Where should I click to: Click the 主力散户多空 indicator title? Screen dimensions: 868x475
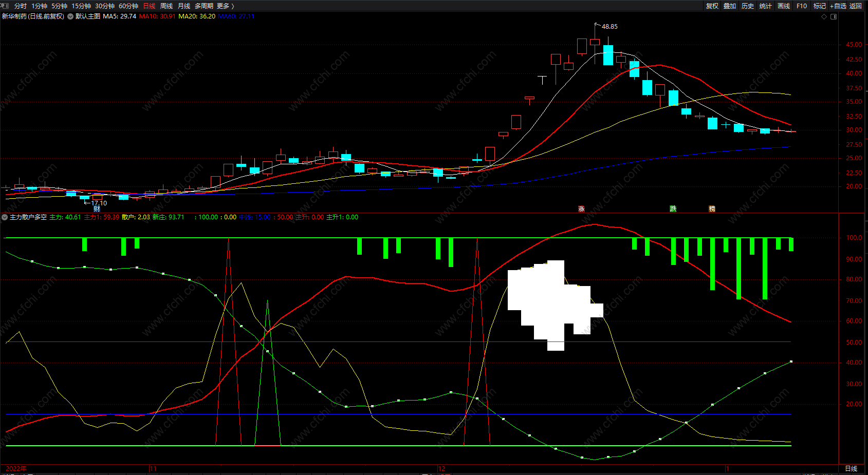pos(28,217)
